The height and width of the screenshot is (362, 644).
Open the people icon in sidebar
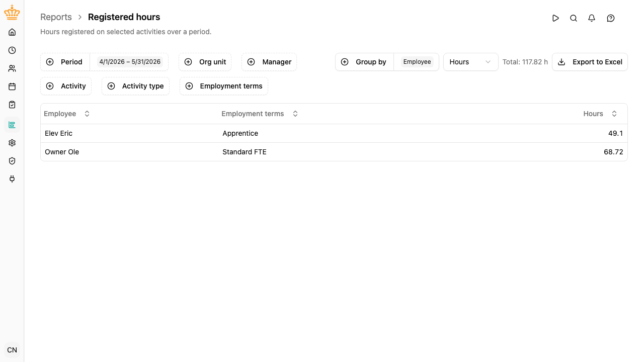pos(12,68)
